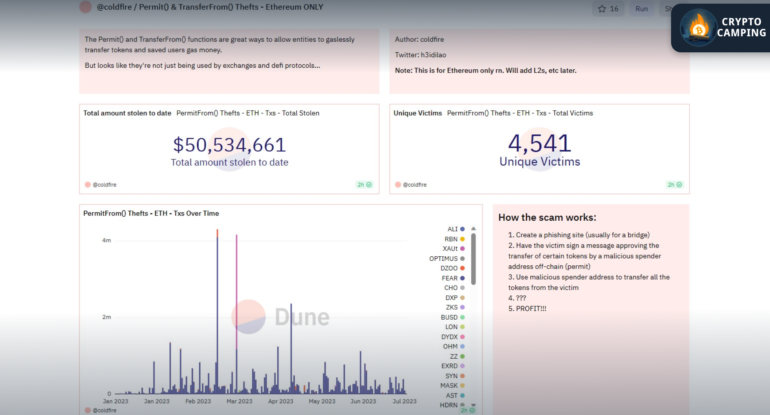Click the Run button in the header
This screenshot has height=415, width=770.
pos(641,8)
